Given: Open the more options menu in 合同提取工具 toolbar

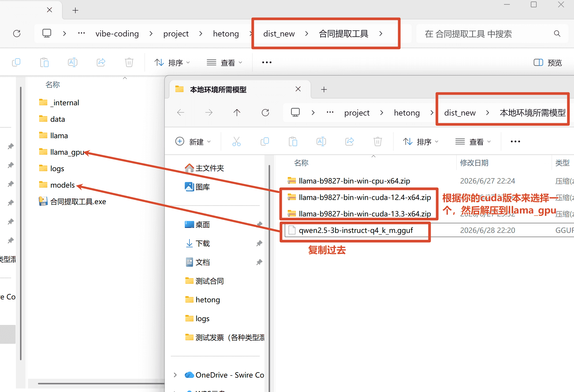Looking at the screenshot, I should pyautogui.click(x=267, y=62).
